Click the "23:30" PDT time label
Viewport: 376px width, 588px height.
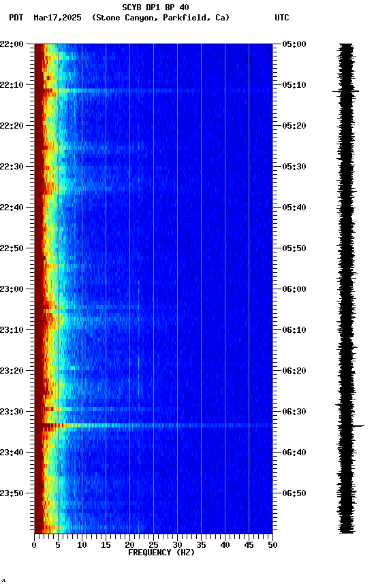coord(12,412)
